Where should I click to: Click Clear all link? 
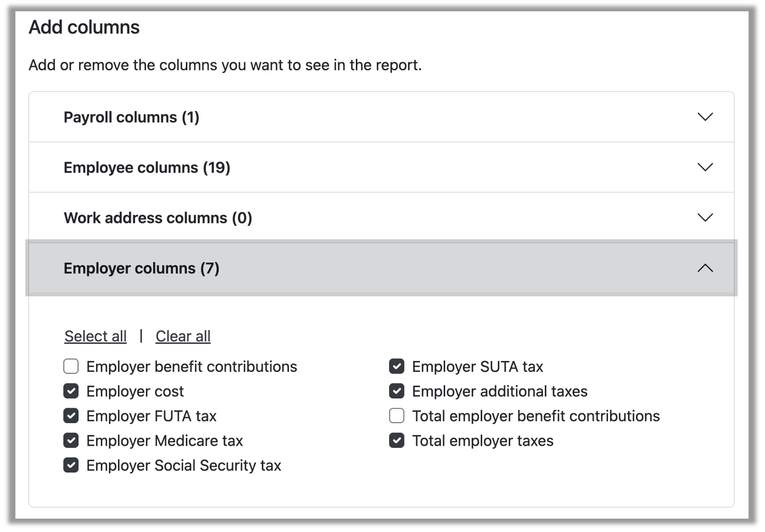click(183, 336)
